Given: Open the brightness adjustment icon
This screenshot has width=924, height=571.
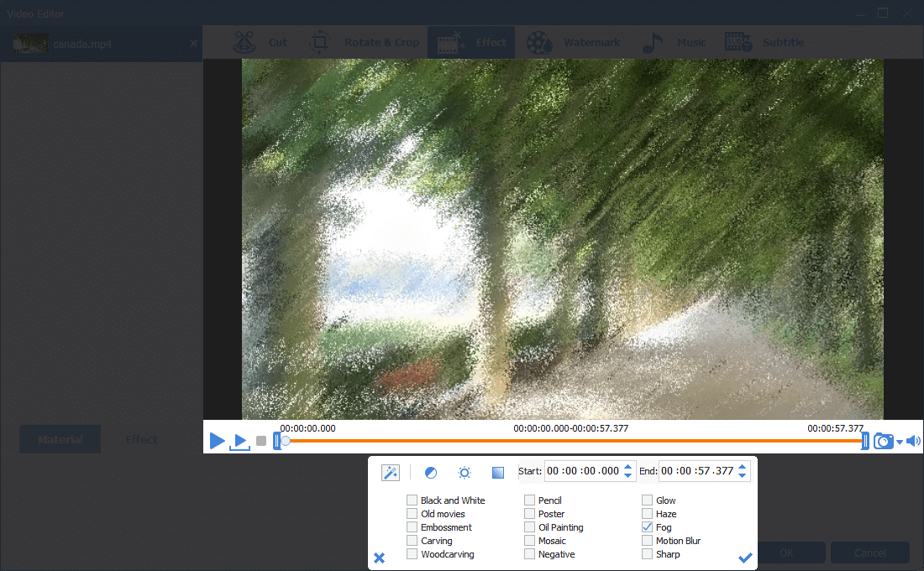Looking at the screenshot, I should [x=465, y=473].
